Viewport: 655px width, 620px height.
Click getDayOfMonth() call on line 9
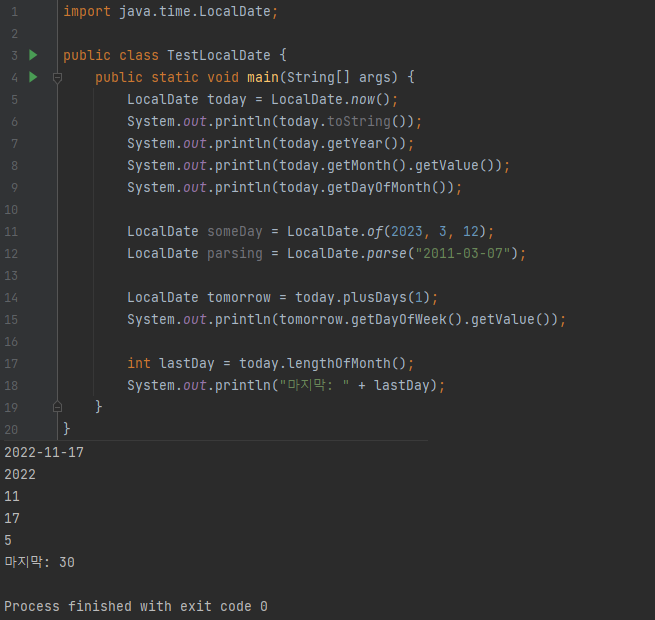pyautogui.click(x=387, y=188)
